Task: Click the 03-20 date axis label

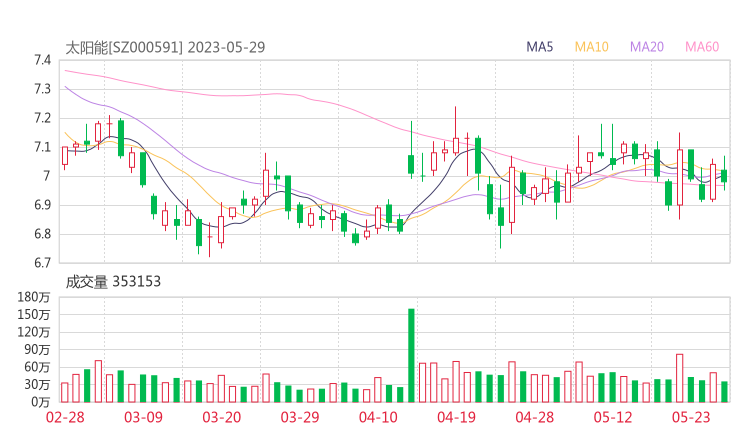Action: (x=222, y=417)
